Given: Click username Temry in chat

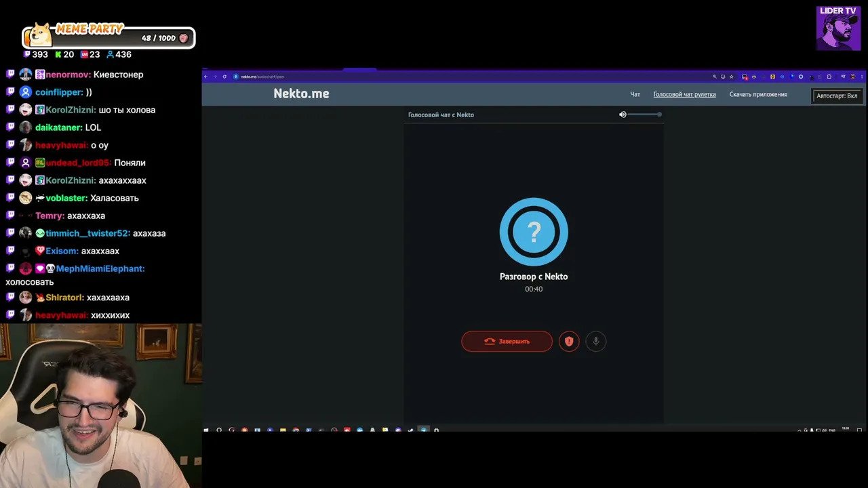Looking at the screenshot, I should coord(50,216).
